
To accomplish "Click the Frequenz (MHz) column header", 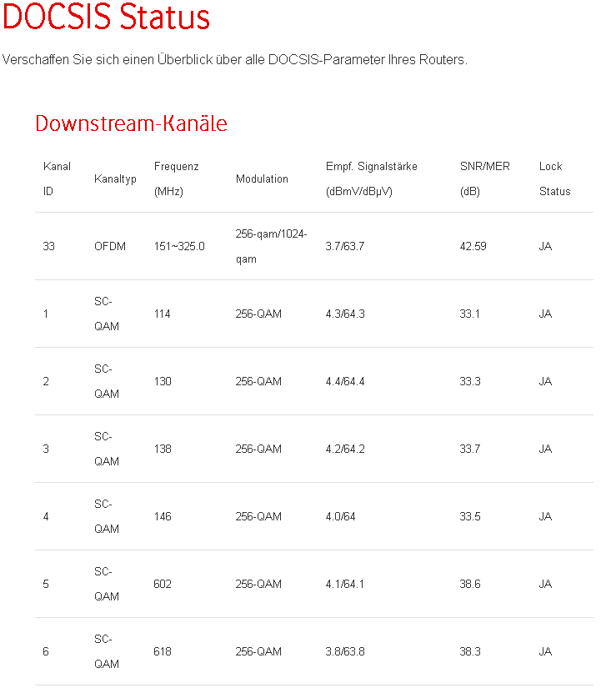I will click(x=176, y=178).
